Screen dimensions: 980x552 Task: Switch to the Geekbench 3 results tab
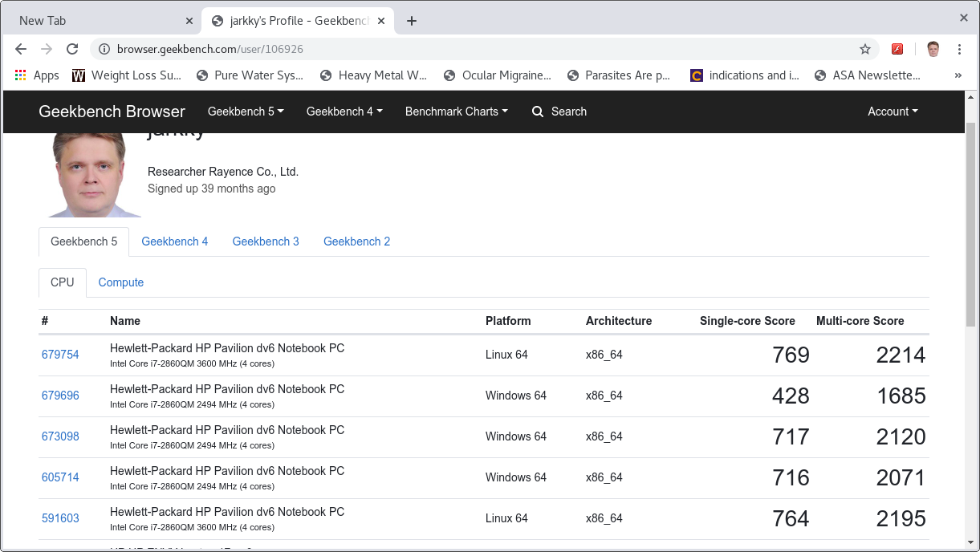click(x=266, y=241)
